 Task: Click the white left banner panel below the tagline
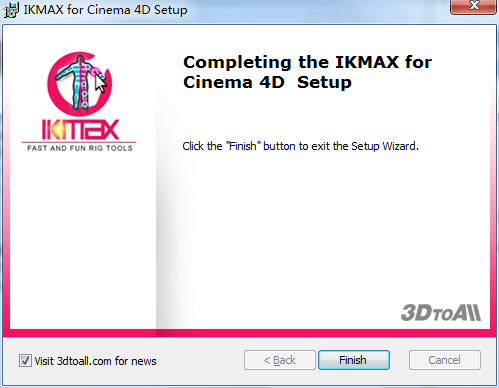coord(83,240)
